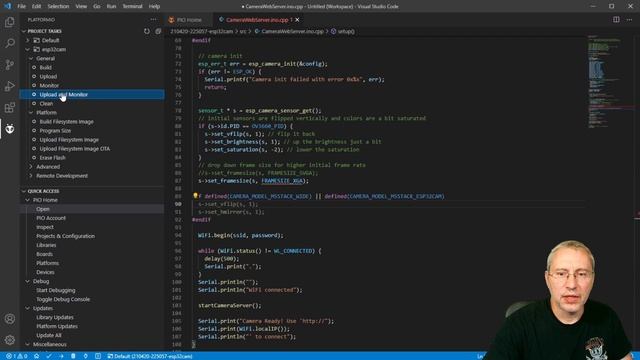
Task: Open the Edit menu
Action: coord(36,6)
